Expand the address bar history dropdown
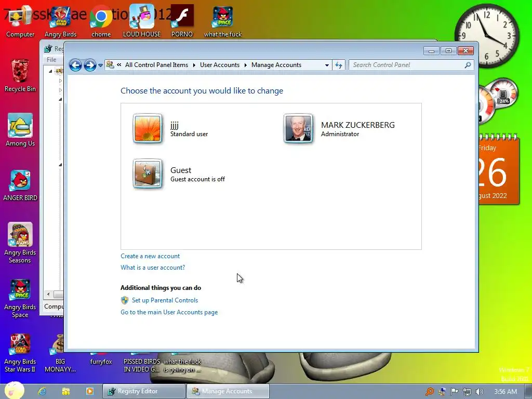 [327, 65]
